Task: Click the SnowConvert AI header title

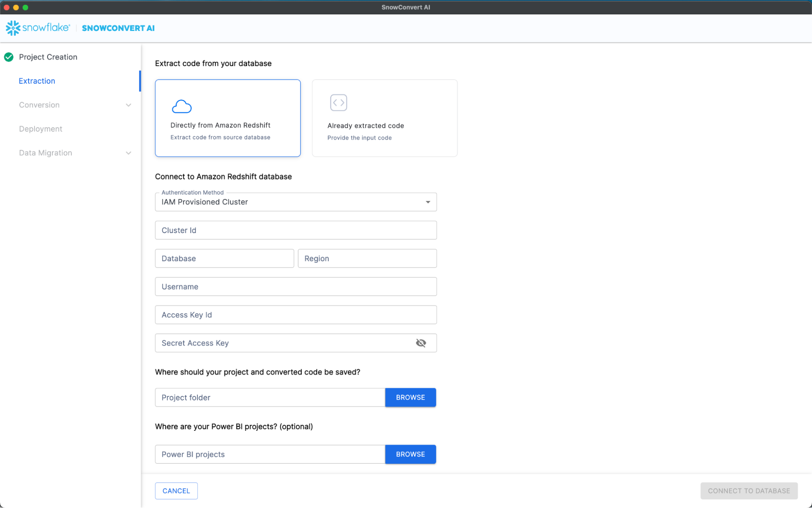Action: point(118,28)
